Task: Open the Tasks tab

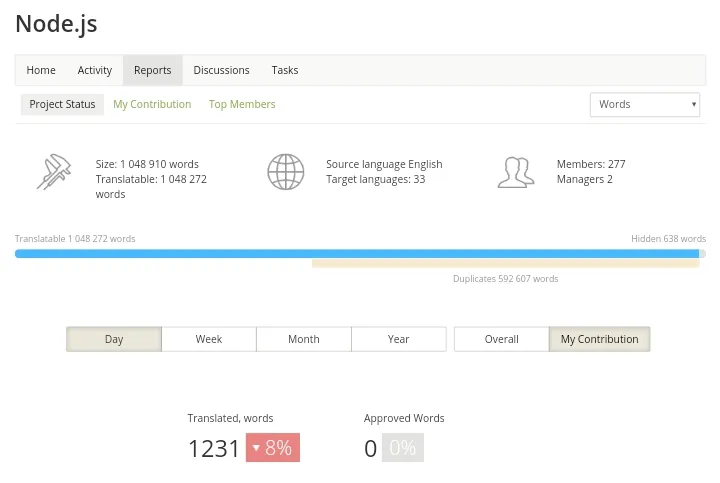Action: tap(285, 70)
